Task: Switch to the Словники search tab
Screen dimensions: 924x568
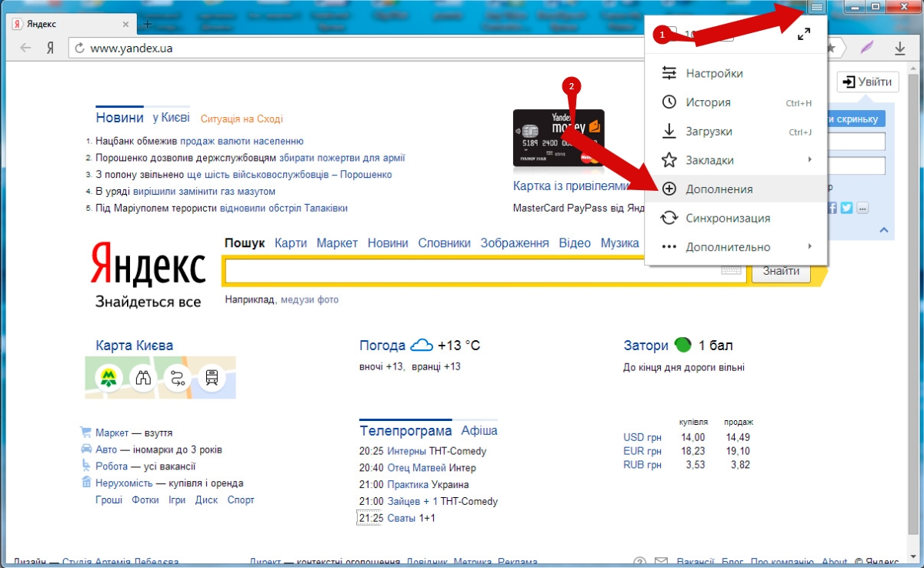Action: click(x=445, y=242)
